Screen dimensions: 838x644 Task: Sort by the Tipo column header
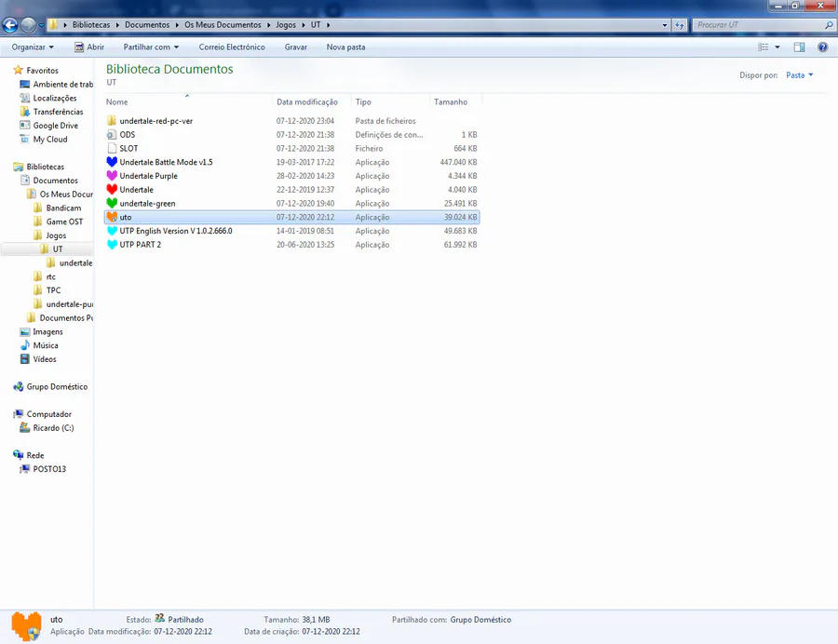(390, 101)
